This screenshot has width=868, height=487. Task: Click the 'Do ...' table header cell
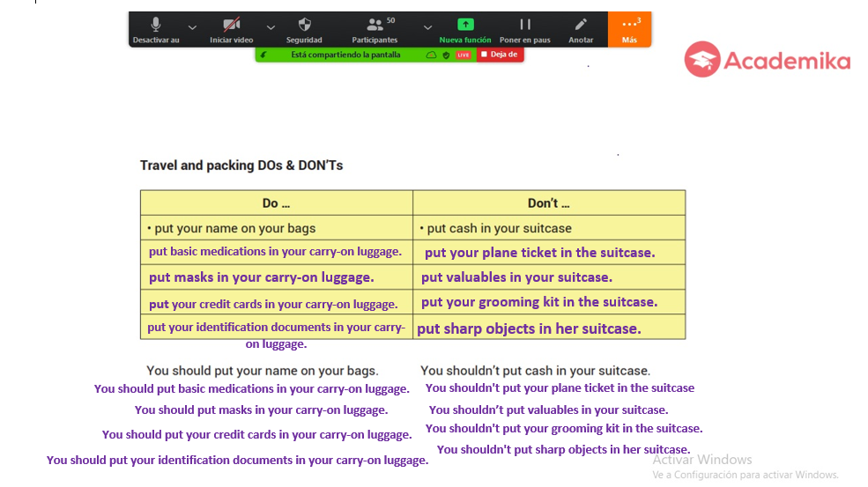276,203
